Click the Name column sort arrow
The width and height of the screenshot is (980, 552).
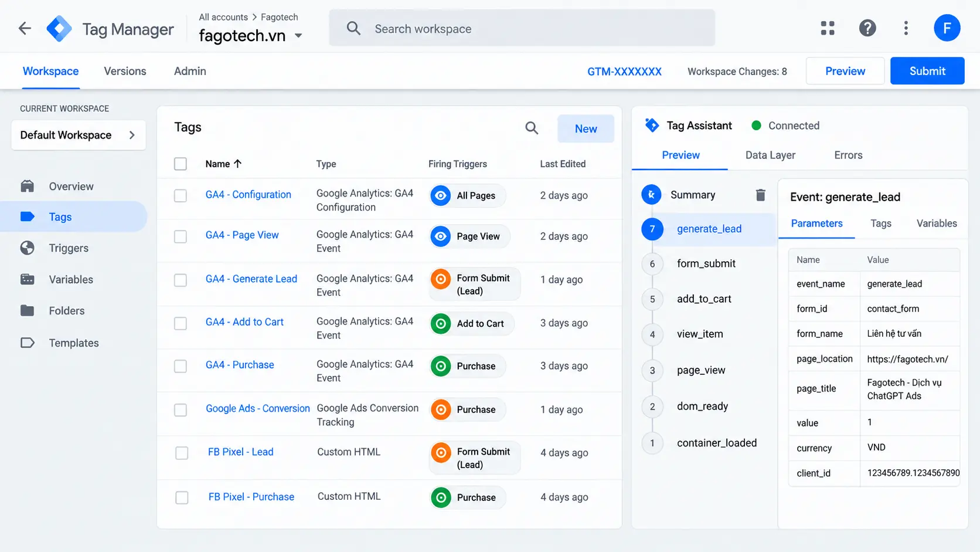tap(237, 164)
